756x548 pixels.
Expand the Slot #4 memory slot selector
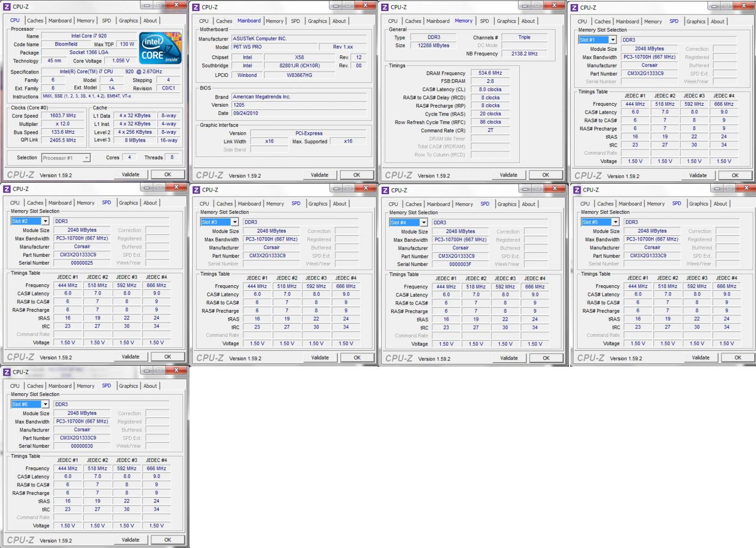pos(424,223)
